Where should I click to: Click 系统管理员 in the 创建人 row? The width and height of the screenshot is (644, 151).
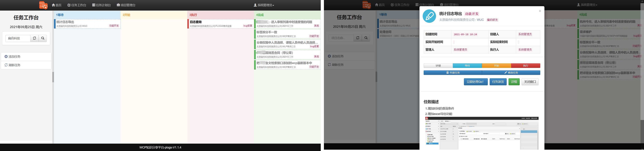[525, 34]
